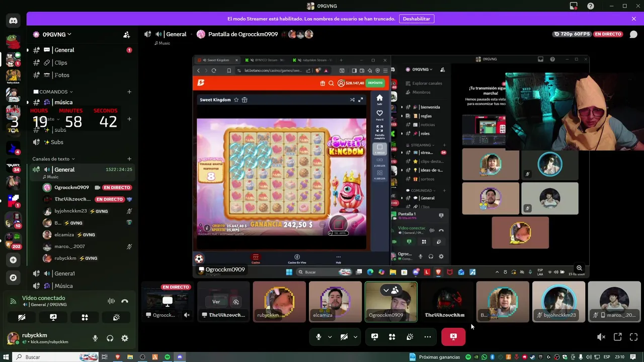Click the disconnect call phone icon

coord(125,301)
